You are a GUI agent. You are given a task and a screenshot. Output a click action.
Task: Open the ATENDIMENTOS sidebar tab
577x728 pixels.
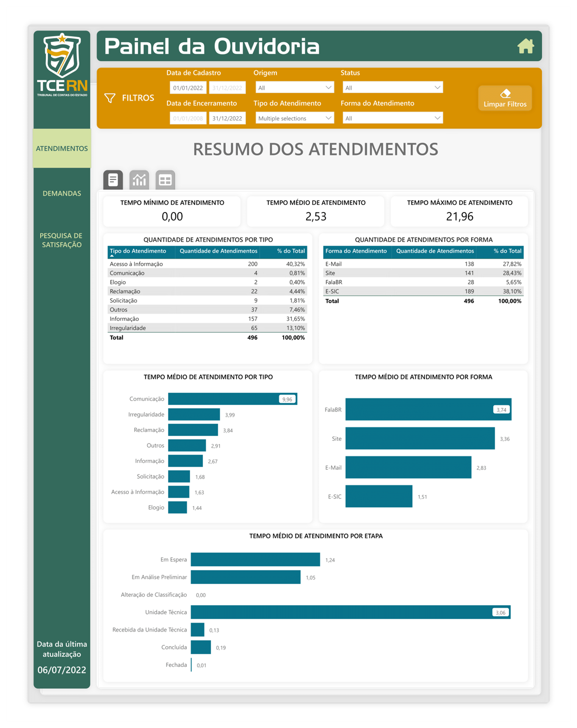point(62,149)
